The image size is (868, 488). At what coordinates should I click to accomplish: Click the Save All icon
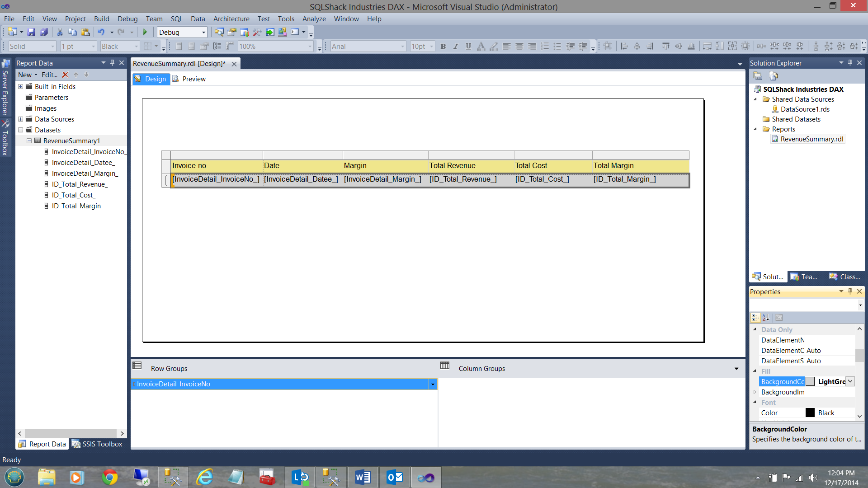pos(44,32)
